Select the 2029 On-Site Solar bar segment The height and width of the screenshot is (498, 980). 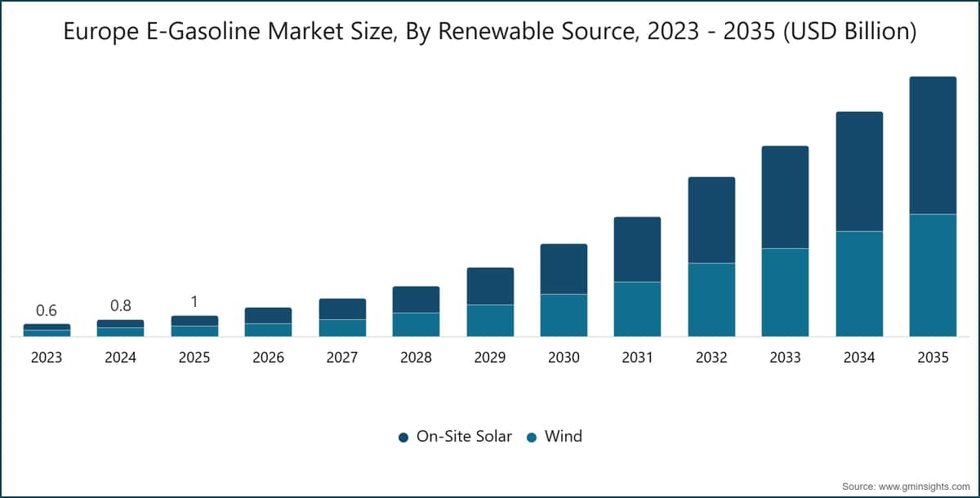(x=490, y=287)
